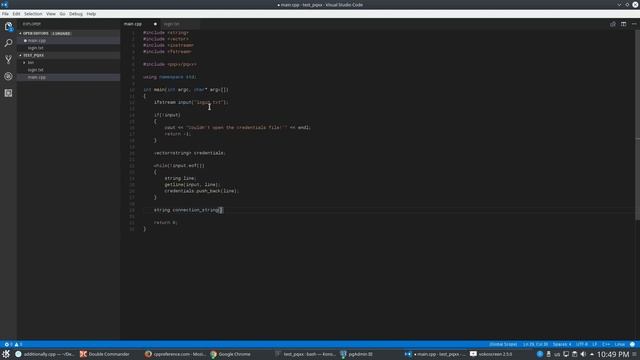Click the EXPLORER panel title
The height and width of the screenshot is (360, 640).
(32, 24)
